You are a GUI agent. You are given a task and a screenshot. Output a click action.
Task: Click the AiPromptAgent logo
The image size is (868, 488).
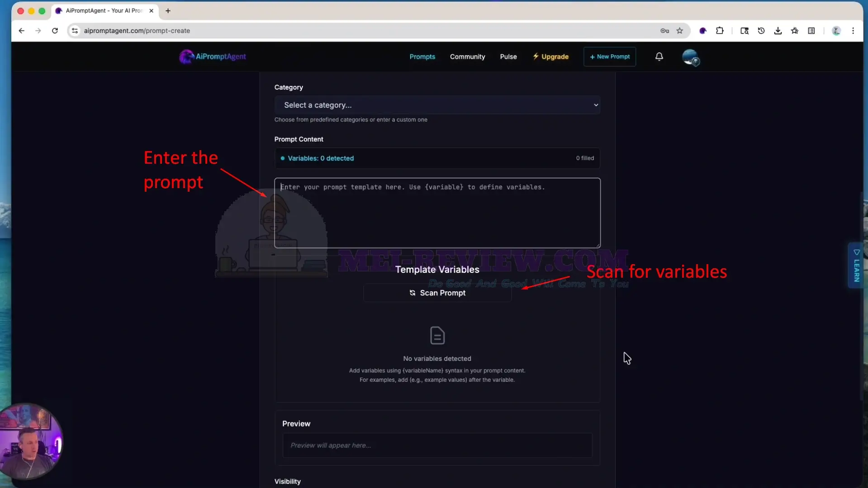point(213,57)
